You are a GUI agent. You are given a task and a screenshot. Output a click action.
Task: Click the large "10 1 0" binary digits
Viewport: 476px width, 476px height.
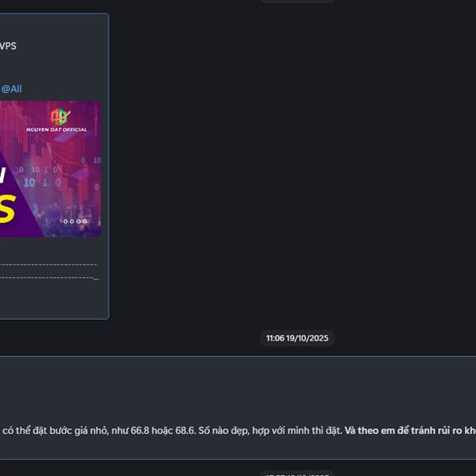tap(42, 182)
